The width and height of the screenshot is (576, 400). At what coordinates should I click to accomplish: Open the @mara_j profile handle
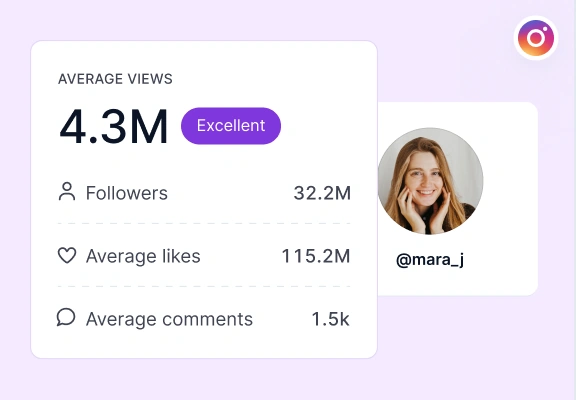(430, 260)
